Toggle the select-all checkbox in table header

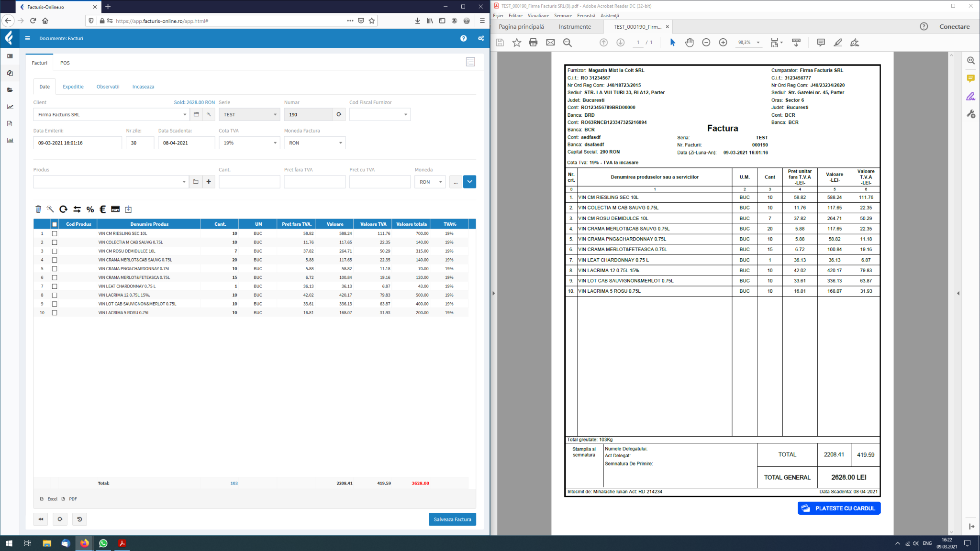pos(55,224)
